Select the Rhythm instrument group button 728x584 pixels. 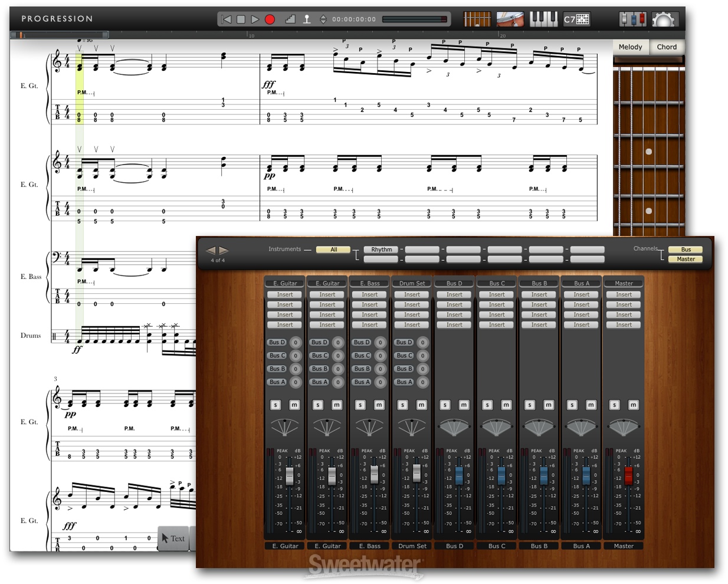pyautogui.click(x=381, y=250)
